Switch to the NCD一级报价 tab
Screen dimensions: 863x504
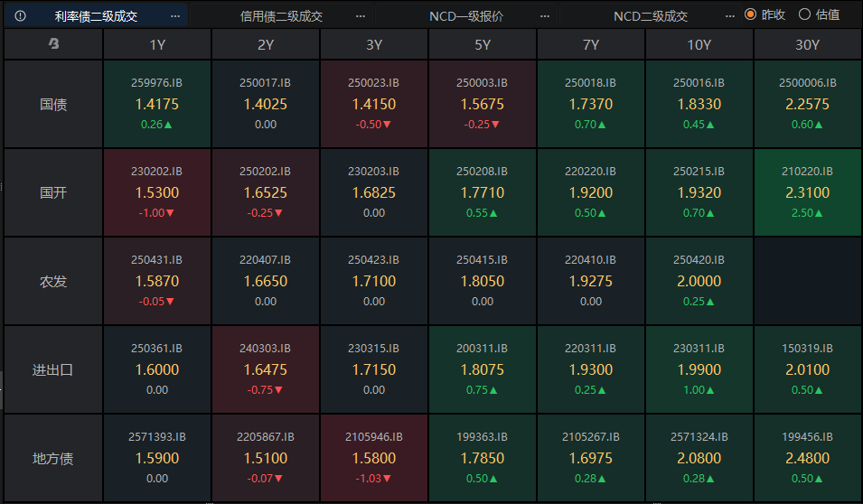[x=465, y=16]
